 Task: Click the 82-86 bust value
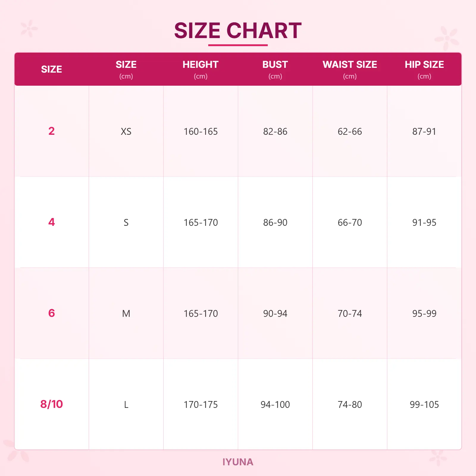(x=275, y=131)
